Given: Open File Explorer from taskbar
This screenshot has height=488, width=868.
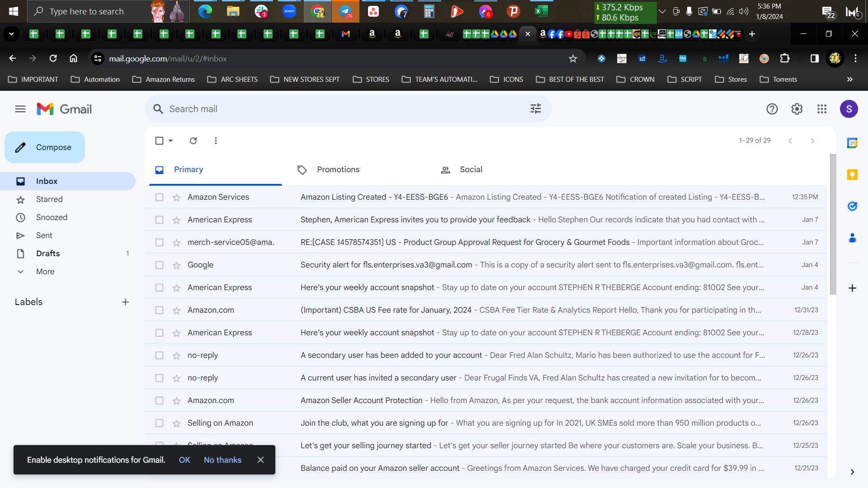Looking at the screenshot, I should tap(233, 11).
